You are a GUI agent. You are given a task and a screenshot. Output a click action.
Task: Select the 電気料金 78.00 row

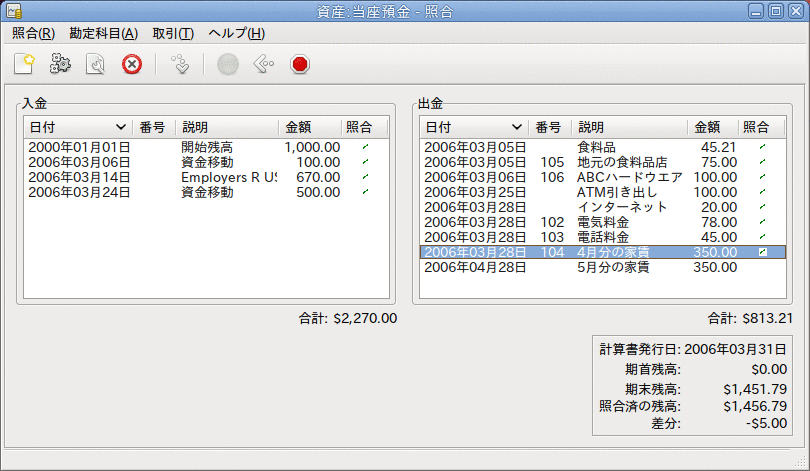coord(603,222)
